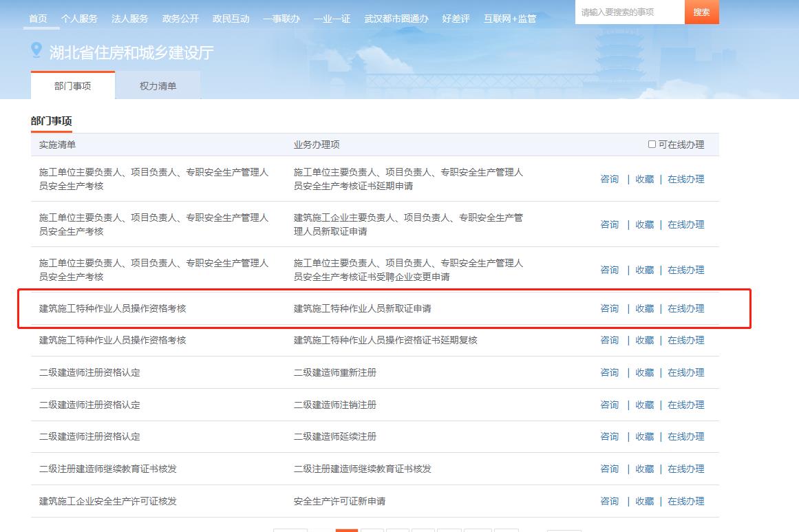This screenshot has width=799, height=532.
Task: Click 收藏 for 特种作业人员新取证申请
Action: coord(645,309)
